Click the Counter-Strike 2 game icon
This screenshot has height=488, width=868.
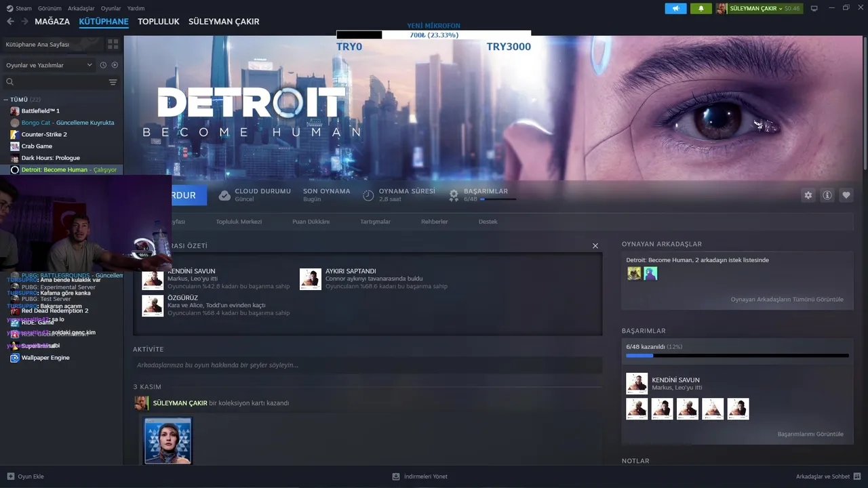pyautogui.click(x=15, y=134)
